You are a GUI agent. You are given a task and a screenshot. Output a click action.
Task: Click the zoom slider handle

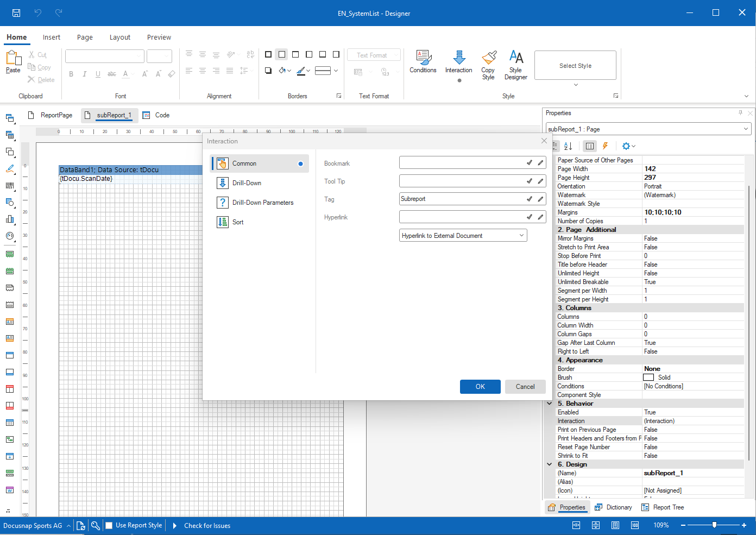714,525
